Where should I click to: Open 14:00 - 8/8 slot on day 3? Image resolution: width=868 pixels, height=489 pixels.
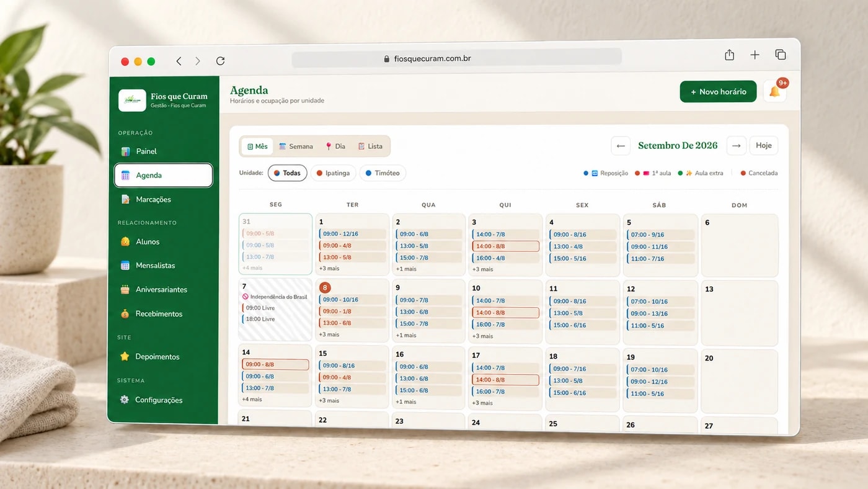[505, 246]
